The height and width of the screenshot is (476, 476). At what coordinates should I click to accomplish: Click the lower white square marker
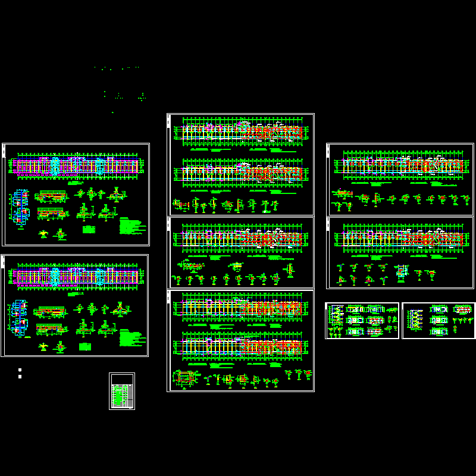pos(20,377)
